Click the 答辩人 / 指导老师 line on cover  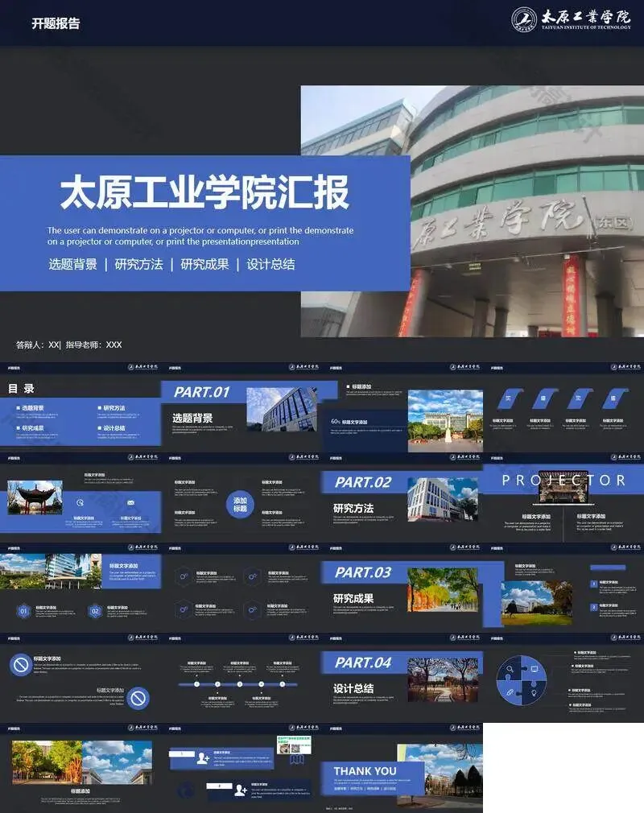tap(69, 345)
